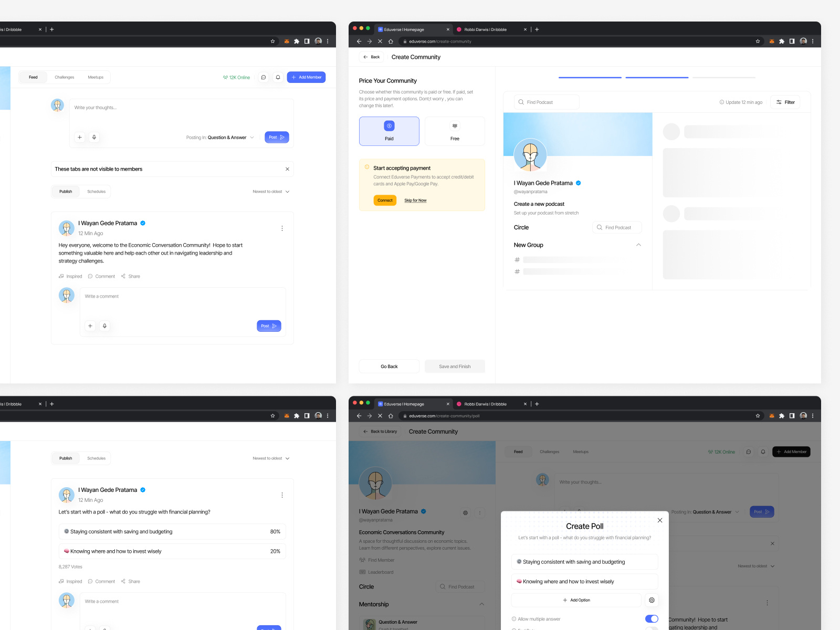
Task: Select the Free community pricing option
Action: coord(455,131)
